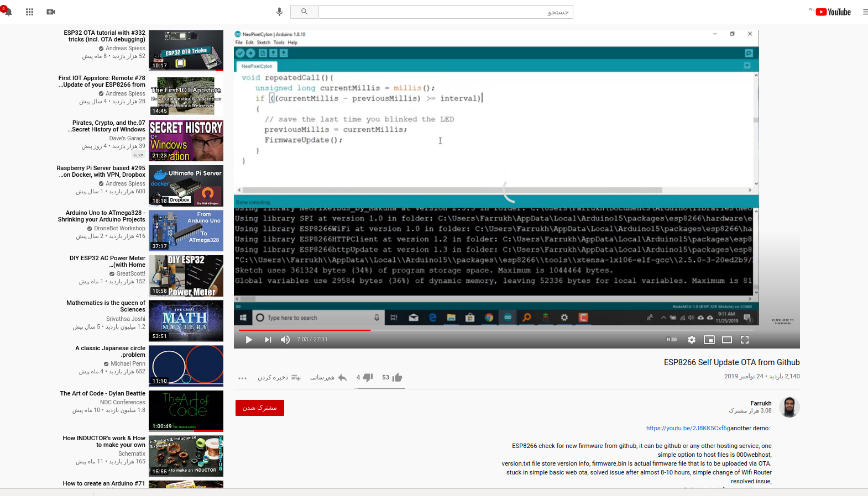Screen dimensions: 868x496
Task: Click into the search input field
Action: [446, 12]
